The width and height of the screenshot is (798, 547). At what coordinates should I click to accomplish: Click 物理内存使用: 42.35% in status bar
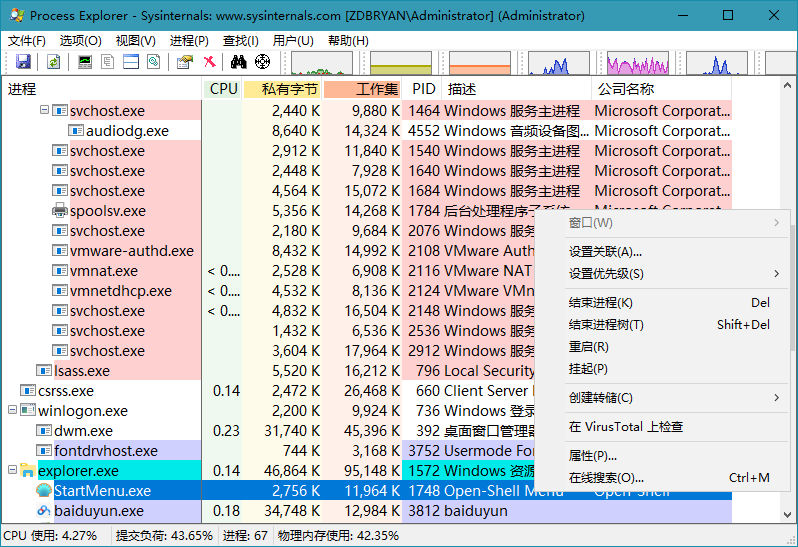[x=338, y=535]
